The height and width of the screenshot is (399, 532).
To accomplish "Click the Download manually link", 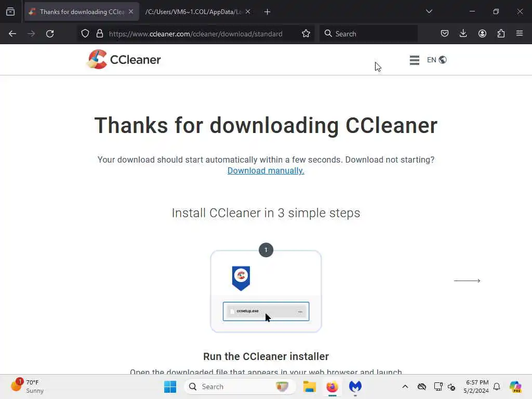I will coord(265,170).
